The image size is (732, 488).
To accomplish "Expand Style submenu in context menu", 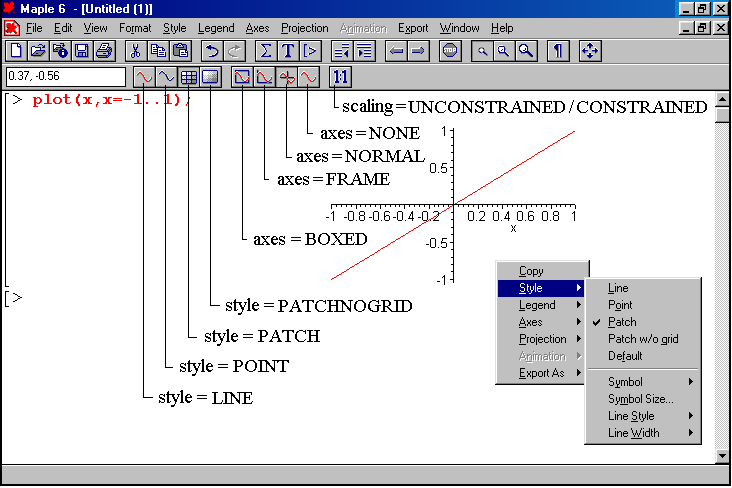I will tap(542, 288).
